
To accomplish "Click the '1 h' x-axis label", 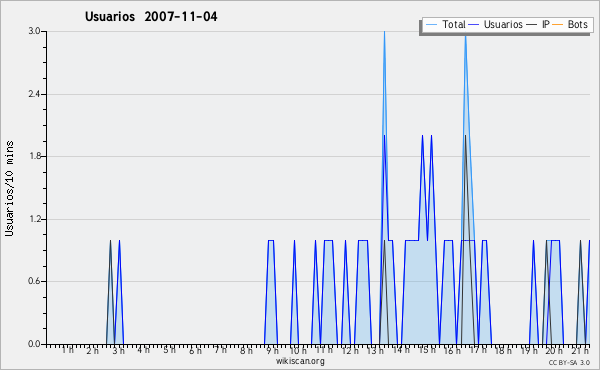I will 68,350.
